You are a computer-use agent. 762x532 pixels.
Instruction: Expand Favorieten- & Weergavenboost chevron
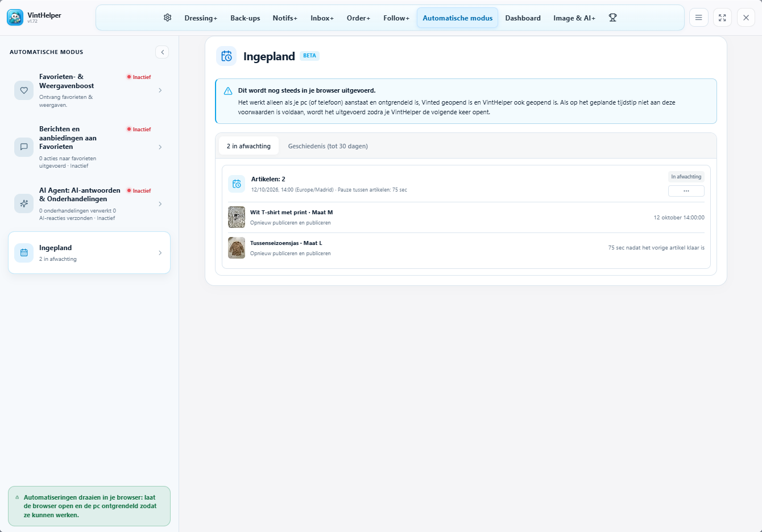point(160,90)
